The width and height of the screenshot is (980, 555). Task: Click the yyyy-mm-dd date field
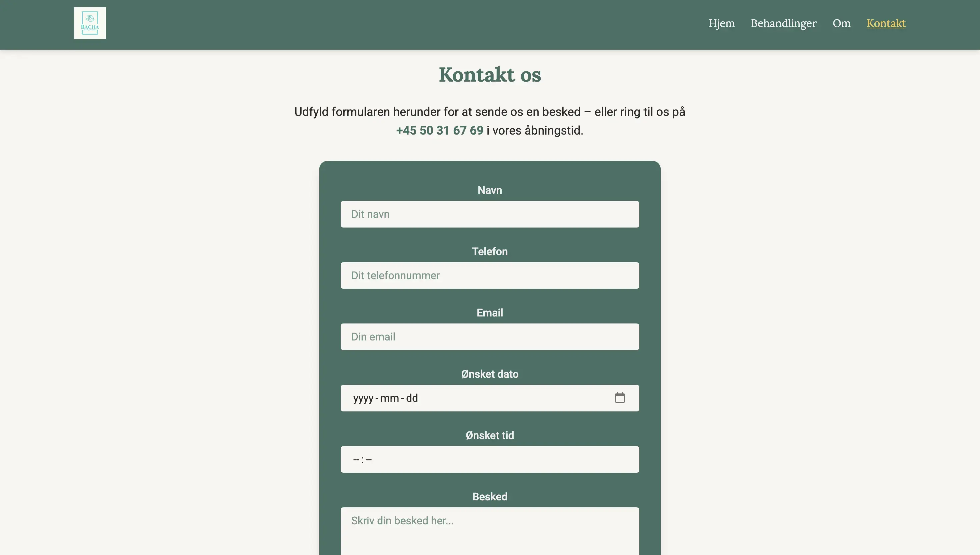[490, 398]
